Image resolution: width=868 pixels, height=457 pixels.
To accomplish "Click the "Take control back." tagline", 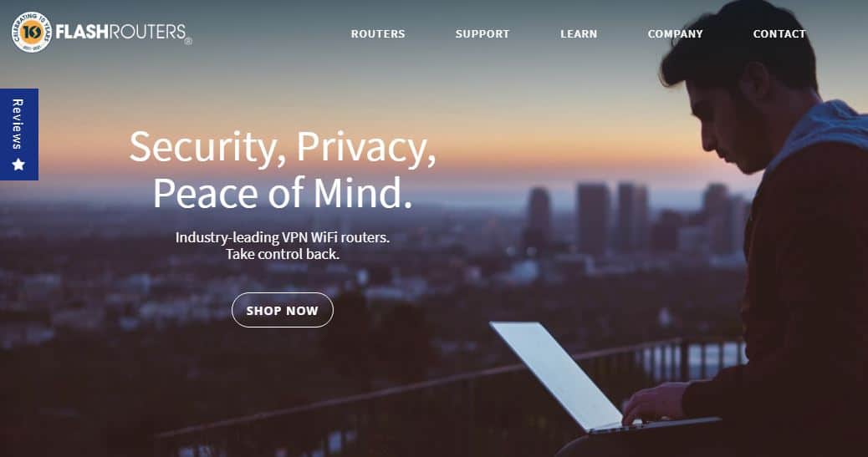I will 283,255.
